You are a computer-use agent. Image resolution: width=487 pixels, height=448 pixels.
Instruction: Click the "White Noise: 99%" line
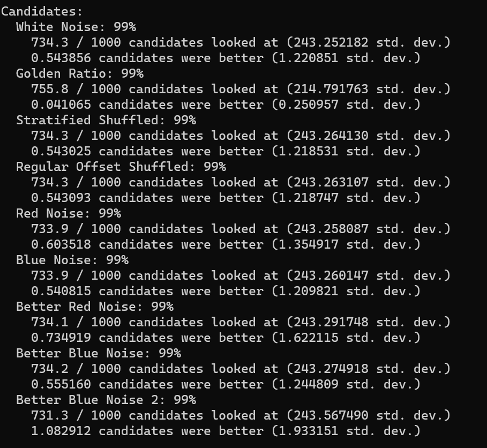[76, 26]
